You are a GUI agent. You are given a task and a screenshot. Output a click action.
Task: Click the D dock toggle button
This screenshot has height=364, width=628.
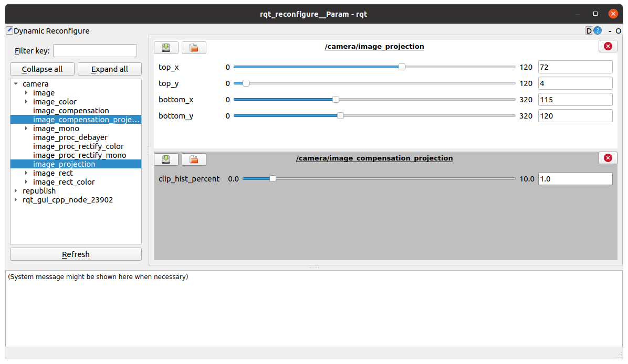589,31
